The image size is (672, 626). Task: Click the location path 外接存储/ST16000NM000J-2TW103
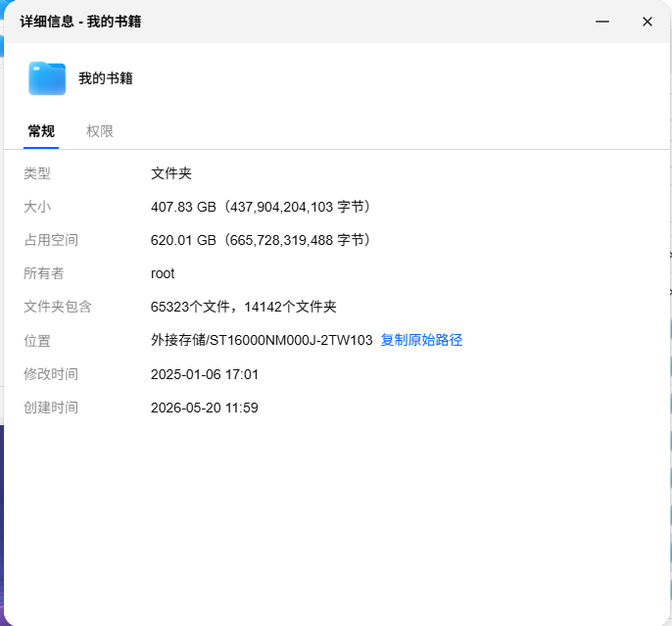click(x=262, y=340)
